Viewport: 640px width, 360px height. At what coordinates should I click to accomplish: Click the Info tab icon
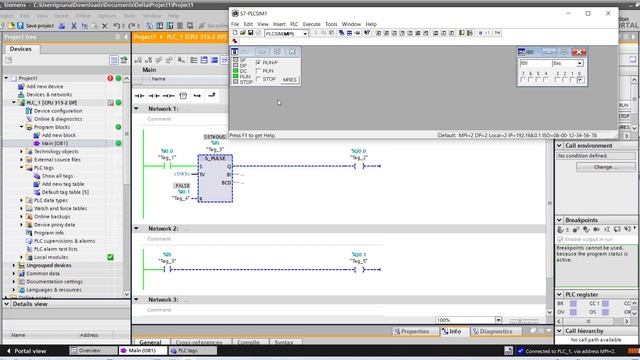445,331
